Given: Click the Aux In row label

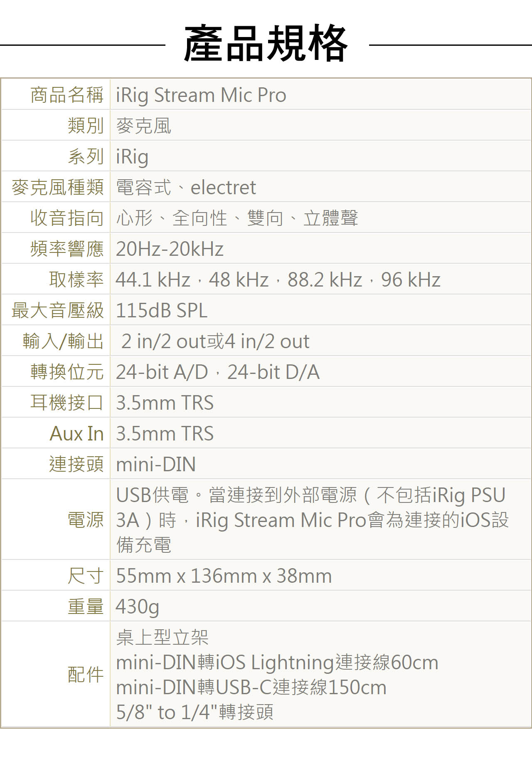Looking at the screenshot, I should coord(77,433).
